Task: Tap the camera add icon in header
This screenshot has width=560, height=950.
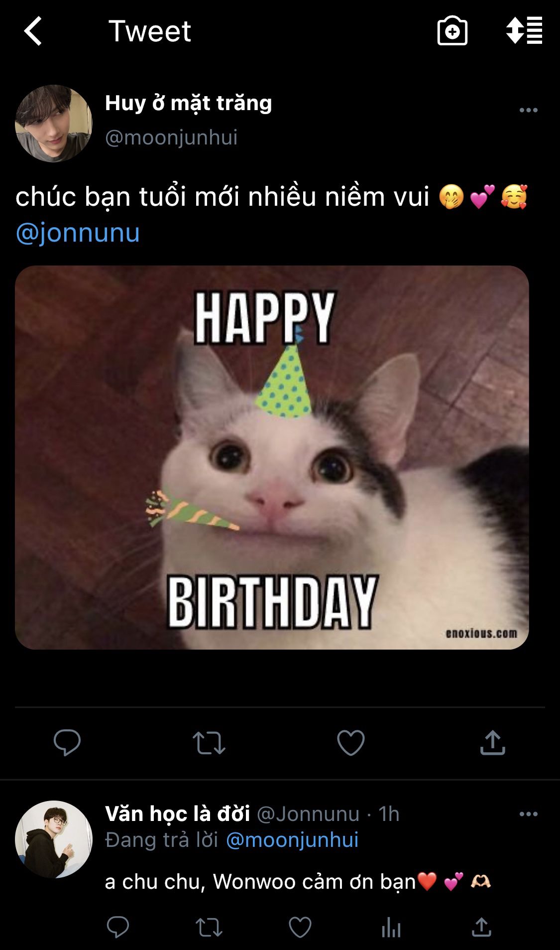Action: point(452,31)
